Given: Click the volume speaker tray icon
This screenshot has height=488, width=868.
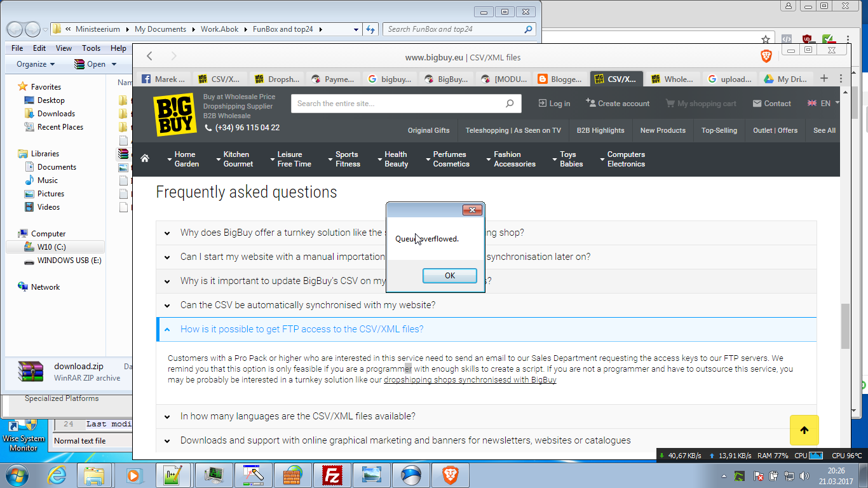Looking at the screenshot, I should [x=806, y=476].
